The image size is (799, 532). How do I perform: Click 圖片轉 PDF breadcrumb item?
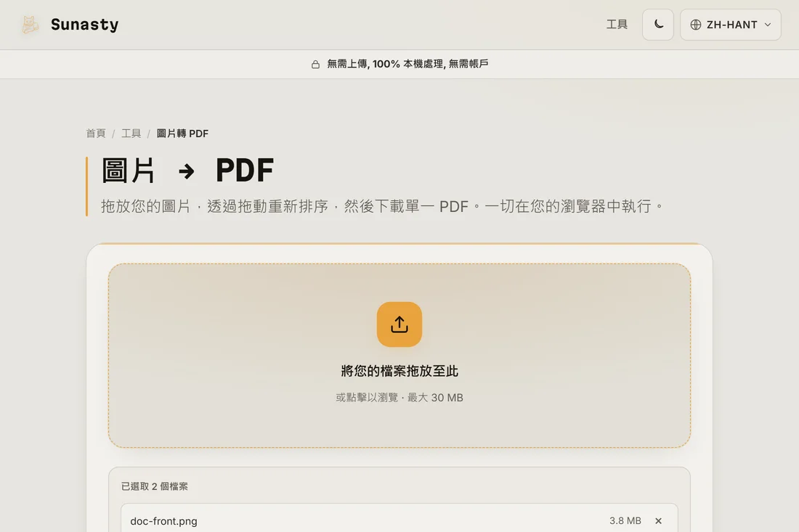[x=182, y=134]
